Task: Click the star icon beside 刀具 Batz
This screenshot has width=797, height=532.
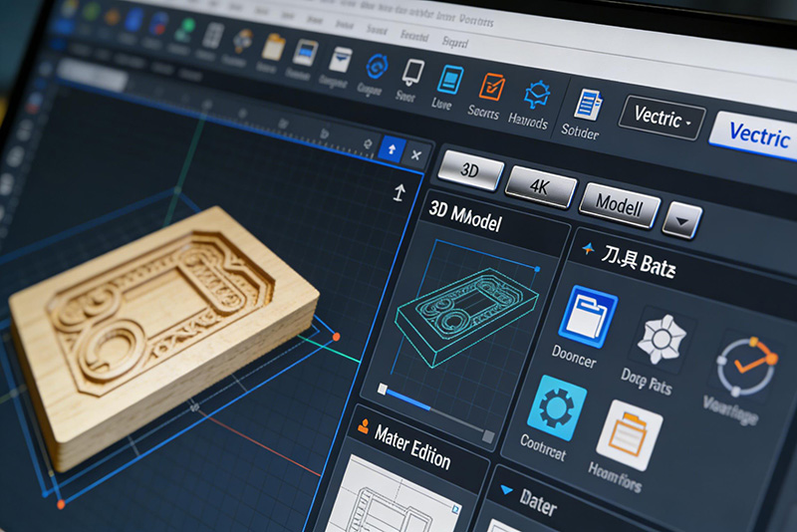Action: (588, 248)
